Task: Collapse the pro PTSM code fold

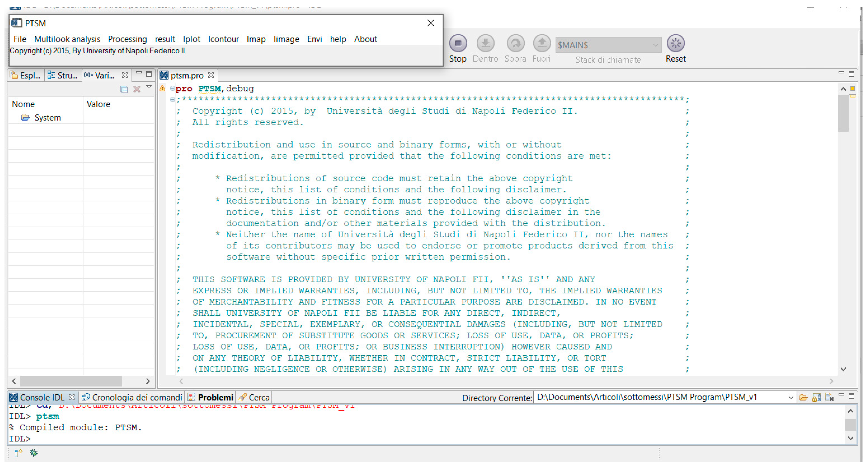Action: coord(173,89)
